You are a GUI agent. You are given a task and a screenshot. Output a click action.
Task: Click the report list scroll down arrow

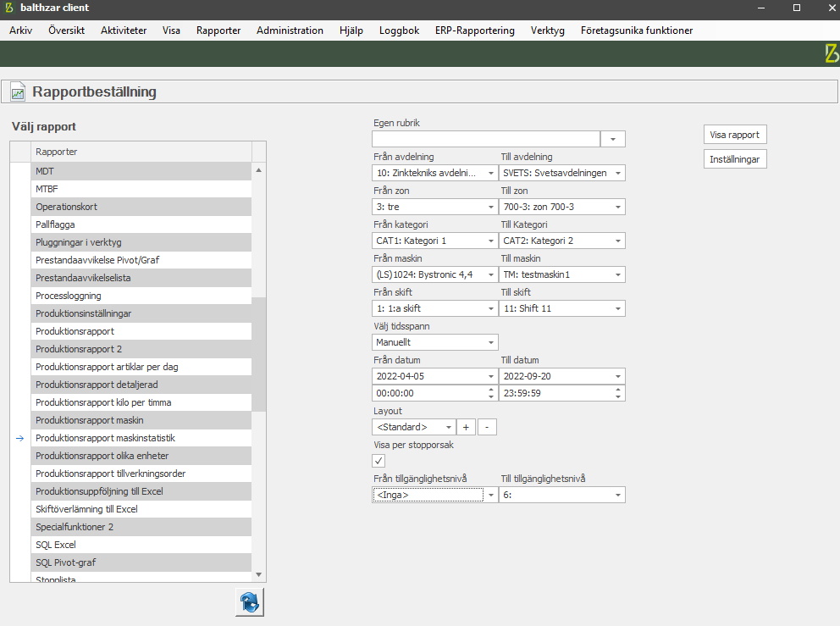259,574
